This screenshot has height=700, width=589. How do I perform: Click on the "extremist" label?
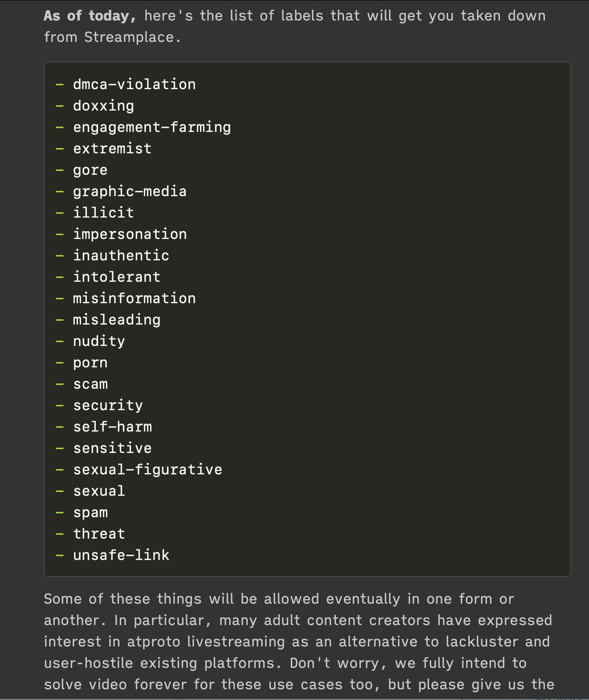coord(112,148)
